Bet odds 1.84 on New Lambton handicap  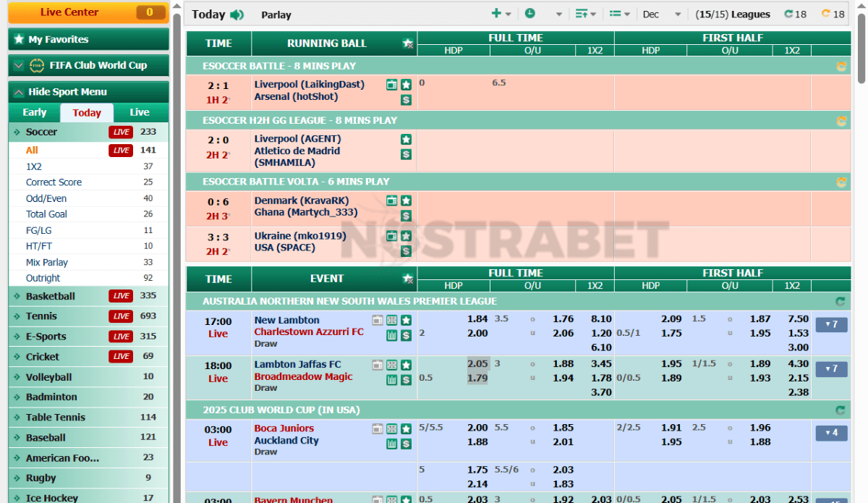click(477, 319)
